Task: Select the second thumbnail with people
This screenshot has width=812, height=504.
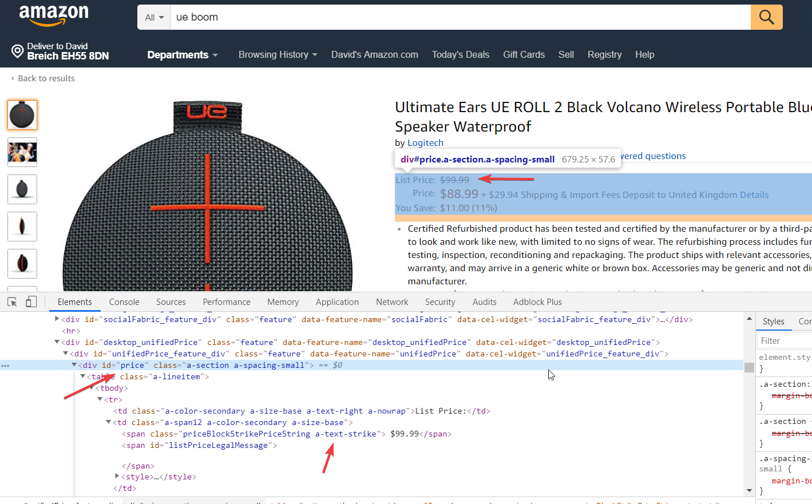Action: click(x=22, y=152)
